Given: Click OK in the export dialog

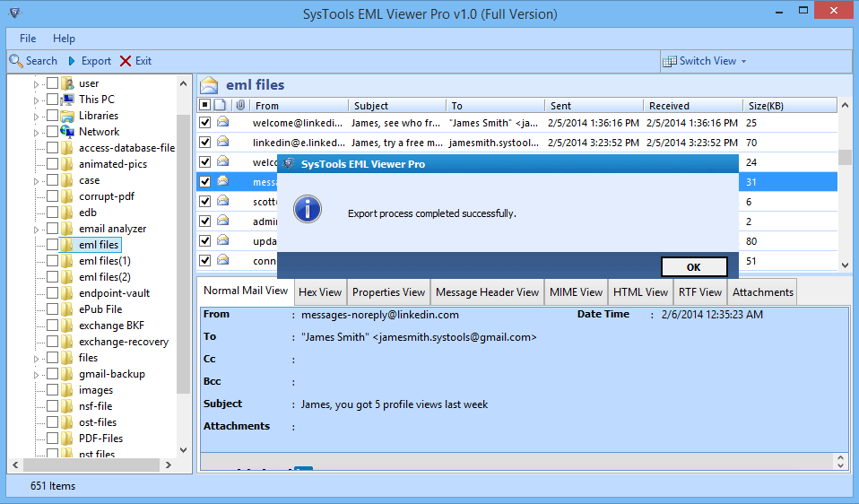Looking at the screenshot, I should coord(694,266).
